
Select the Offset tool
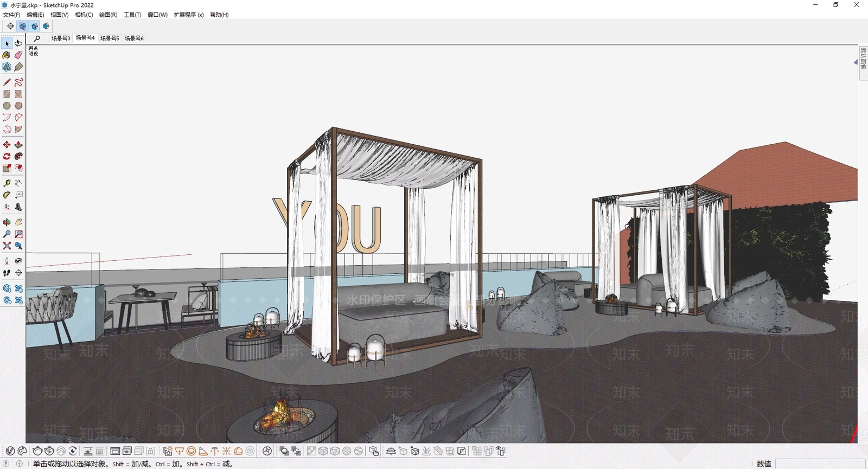18,168
